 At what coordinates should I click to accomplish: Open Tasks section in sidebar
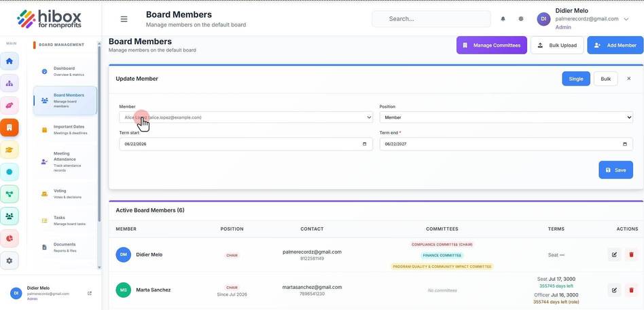coord(65,220)
